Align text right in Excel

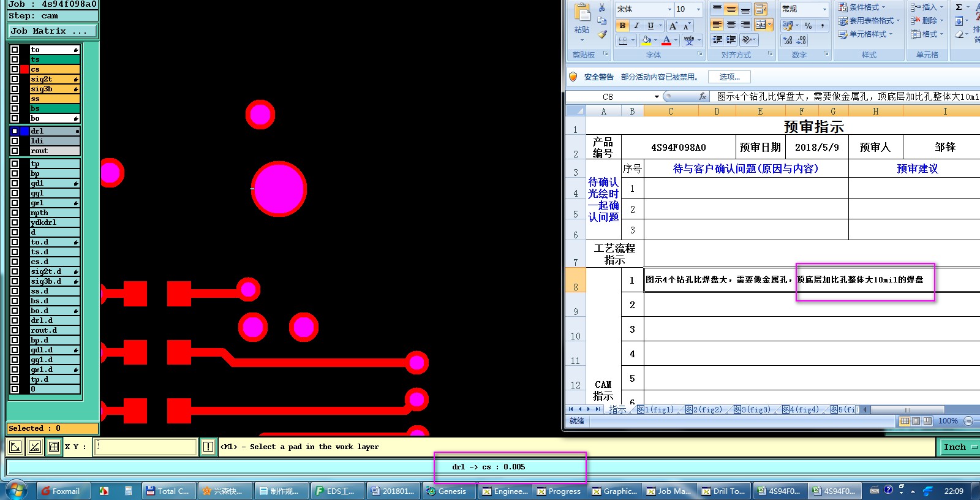745,25
